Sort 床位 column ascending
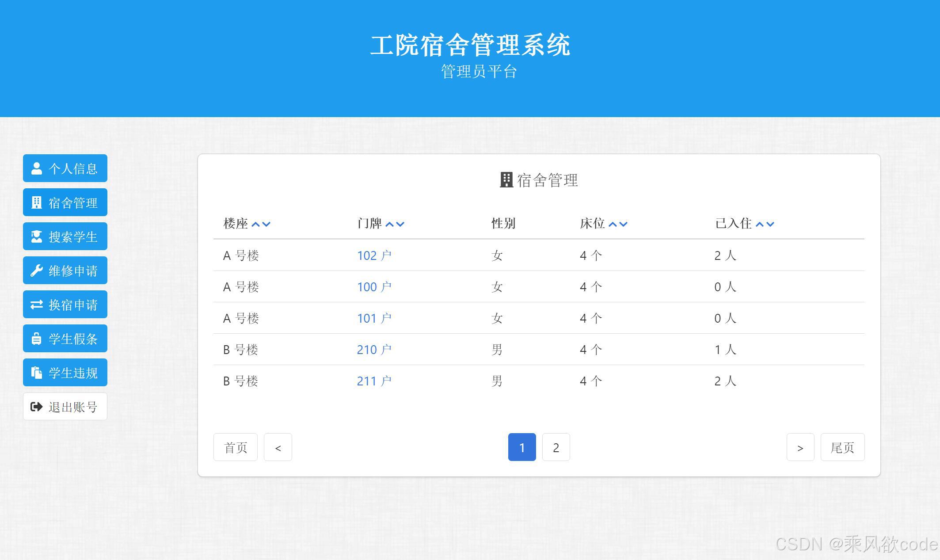This screenshot has height=560, width=940. coord(613,224)
